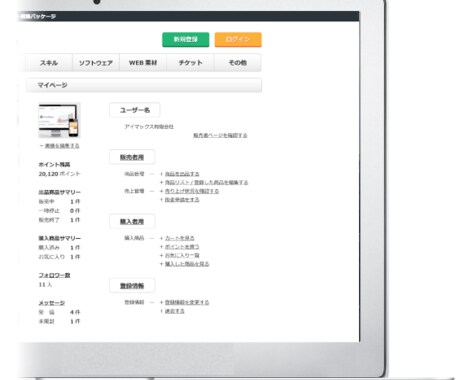
Task: Click the withdrawal request link under 売上管理
Action: [182, 200]
